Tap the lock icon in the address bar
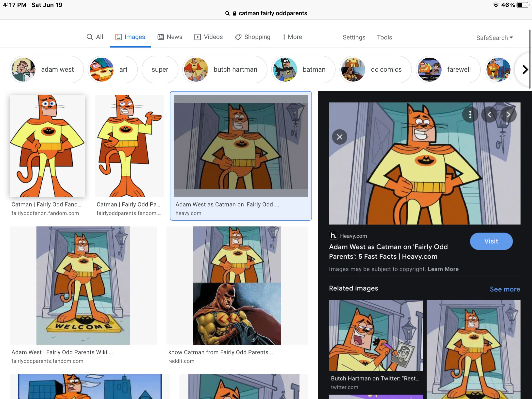Viewport: 532px width, 399px height. 234,13
